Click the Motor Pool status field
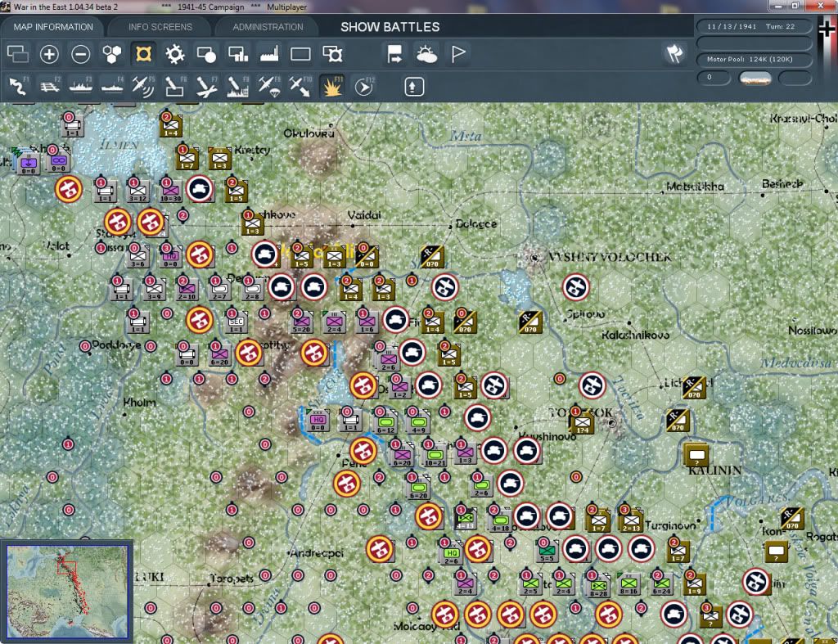Image resolution: width=838 pixels, height=644 pixels. pos(754,59)
